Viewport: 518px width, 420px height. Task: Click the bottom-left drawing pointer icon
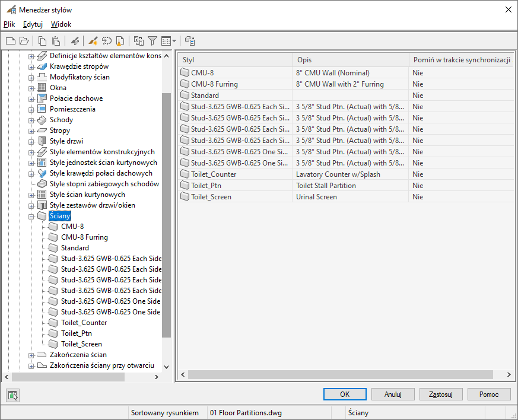(x=13, y=395)
